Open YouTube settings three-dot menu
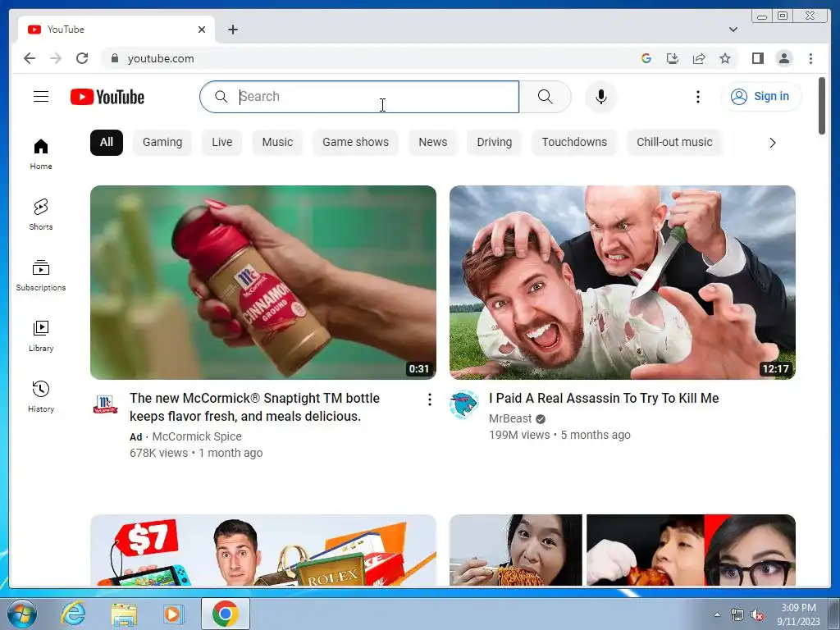 [x=697, y=97]
